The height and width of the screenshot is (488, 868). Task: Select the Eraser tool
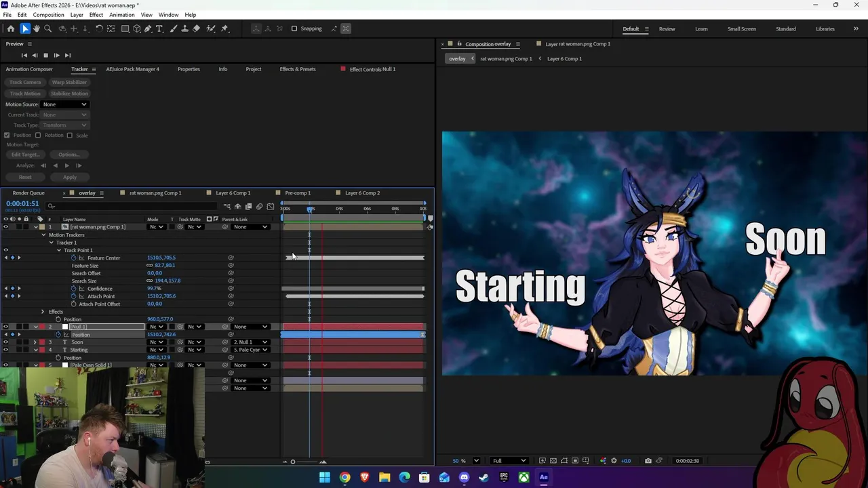point(197,28)
